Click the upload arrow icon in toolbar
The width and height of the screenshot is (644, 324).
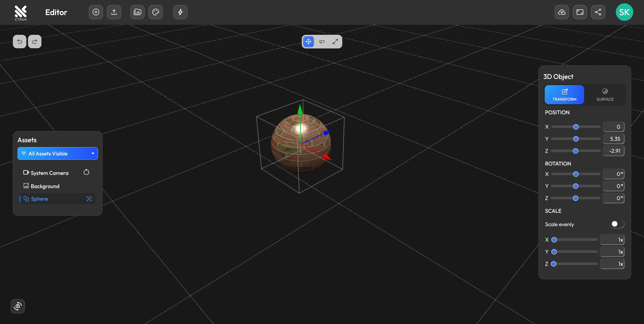click(x=114, y=12)
